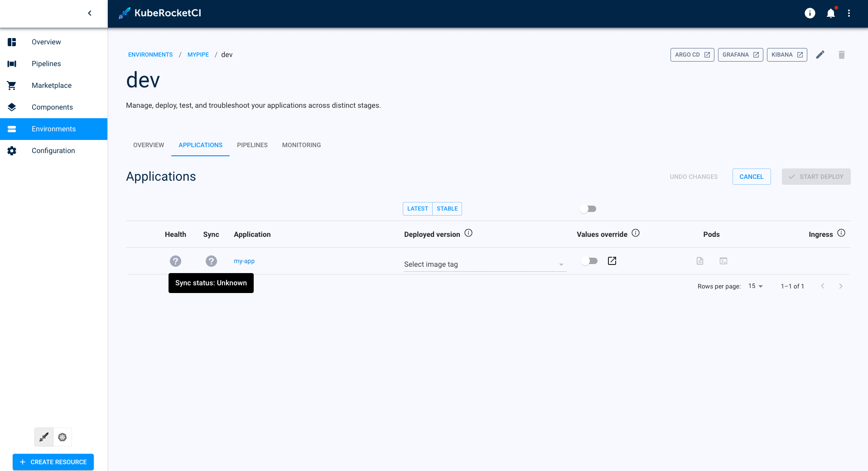This screenshot has height=471, width=868.
Task: Collapse the sidebar with the chevron
Action: coord(90,13)
